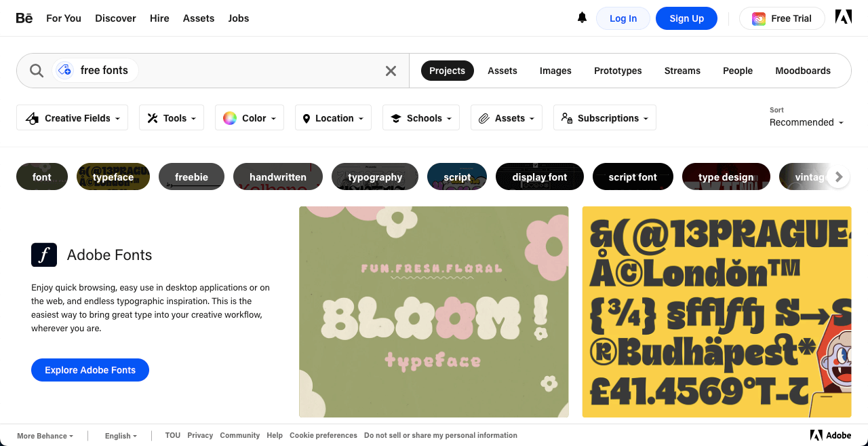Click the Adobe logo in header

pyautogui.click(x=843, y=18)
